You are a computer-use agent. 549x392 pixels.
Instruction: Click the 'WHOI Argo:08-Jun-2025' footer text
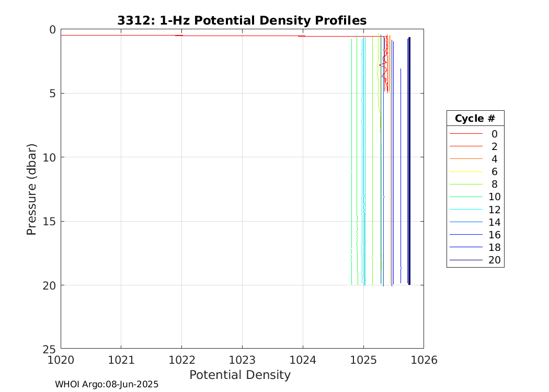pyautogui.click(x=107, y=384)
